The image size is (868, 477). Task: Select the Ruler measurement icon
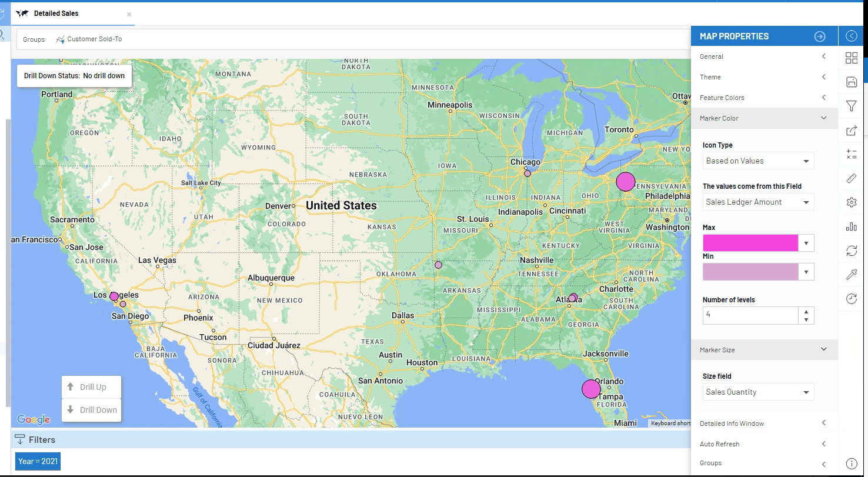coord(851,178)
